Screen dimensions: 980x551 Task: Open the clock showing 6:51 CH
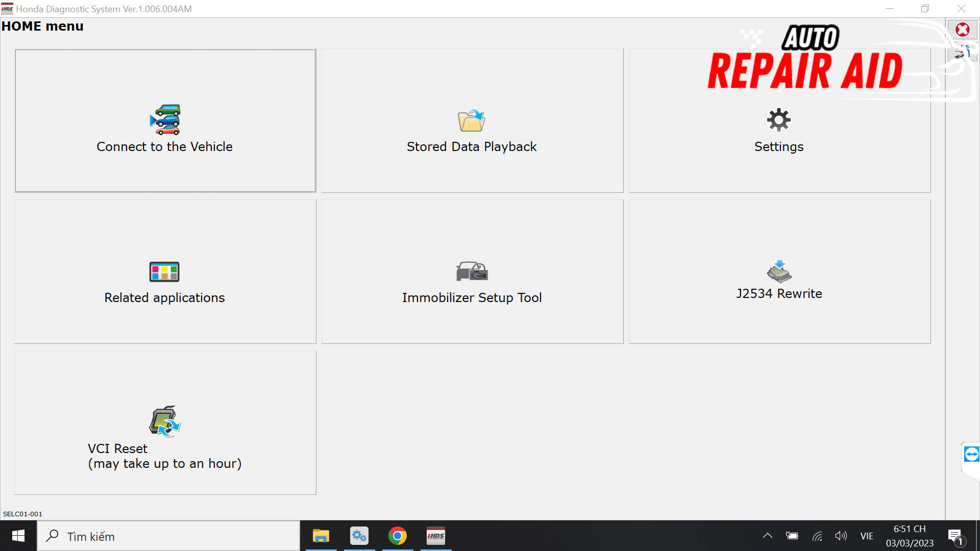[910, 536]
